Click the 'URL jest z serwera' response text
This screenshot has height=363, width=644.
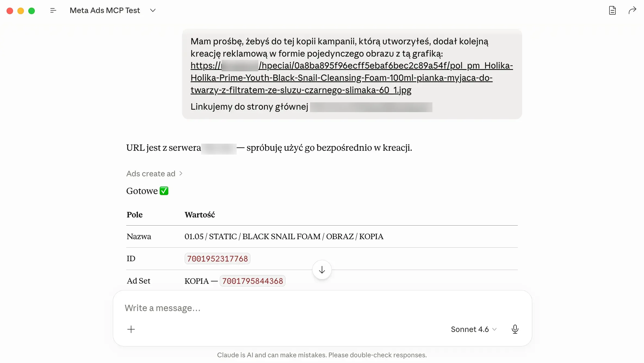click(x=163, y=148)
